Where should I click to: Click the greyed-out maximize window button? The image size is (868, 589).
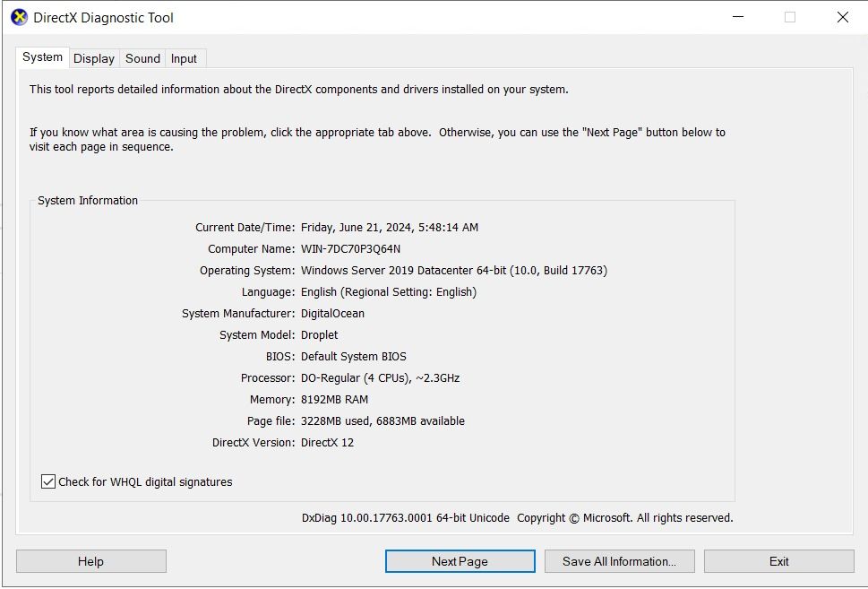click(x=790, y=17)
